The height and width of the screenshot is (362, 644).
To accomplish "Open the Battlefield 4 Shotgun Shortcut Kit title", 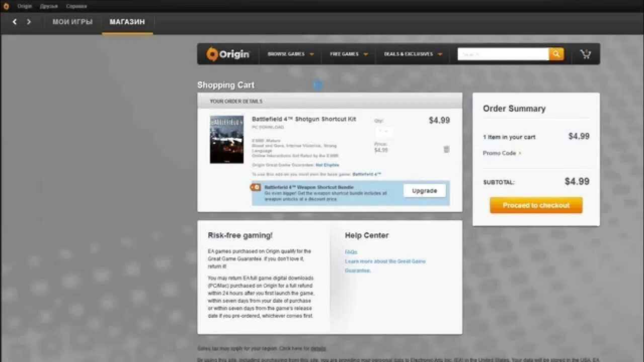I will click(x=304, y=119).
